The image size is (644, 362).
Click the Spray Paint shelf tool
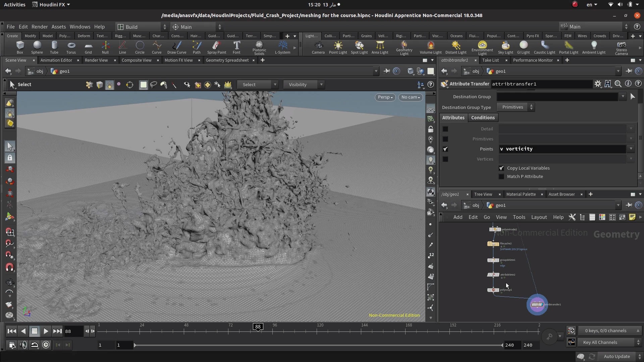coord(216,47)
